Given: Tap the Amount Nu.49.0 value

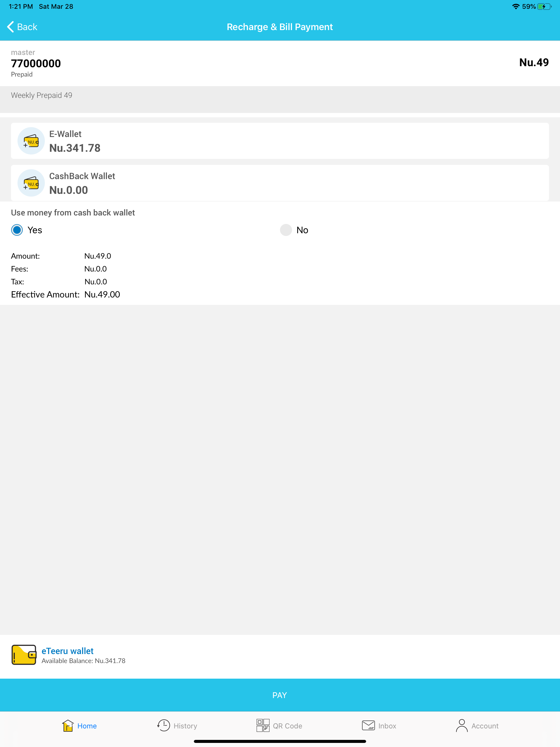Looking at the screenshot, I should click(x=98, y=256).
